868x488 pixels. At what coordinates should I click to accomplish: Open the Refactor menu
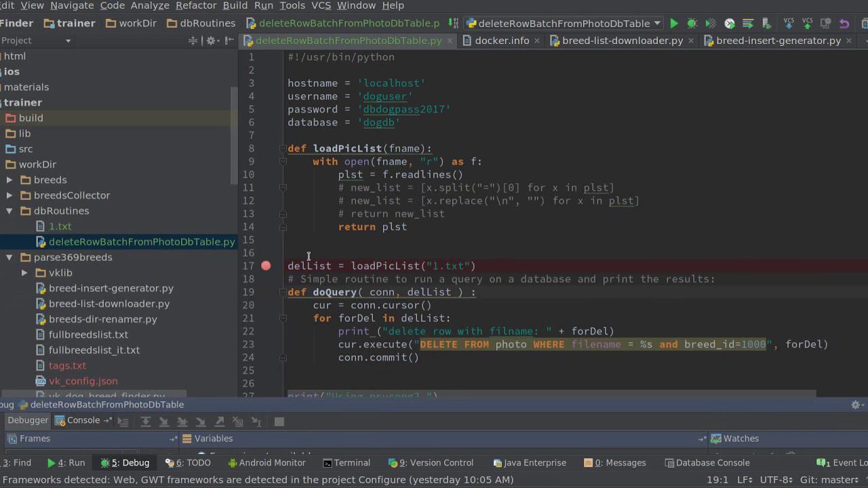click(196, 5)
